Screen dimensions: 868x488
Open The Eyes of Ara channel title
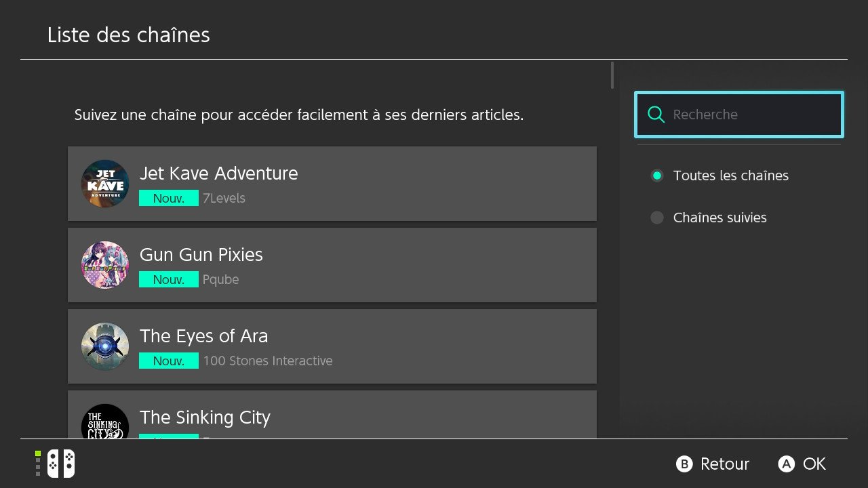203,336
